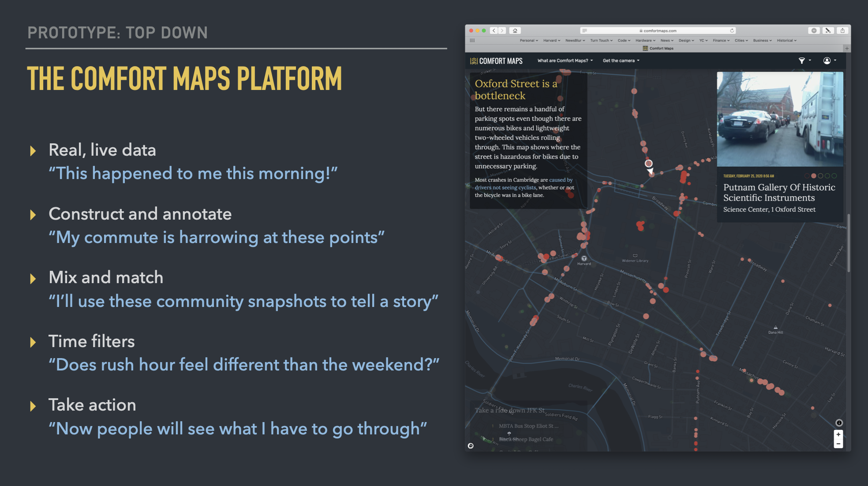Click the back navigation arrow in Safari

point(494,30)
